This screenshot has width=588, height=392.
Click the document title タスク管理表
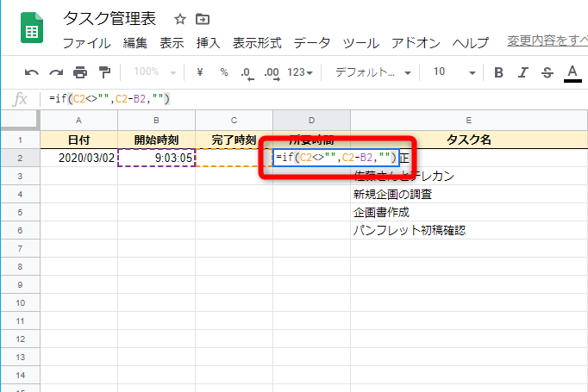(109, 19)
